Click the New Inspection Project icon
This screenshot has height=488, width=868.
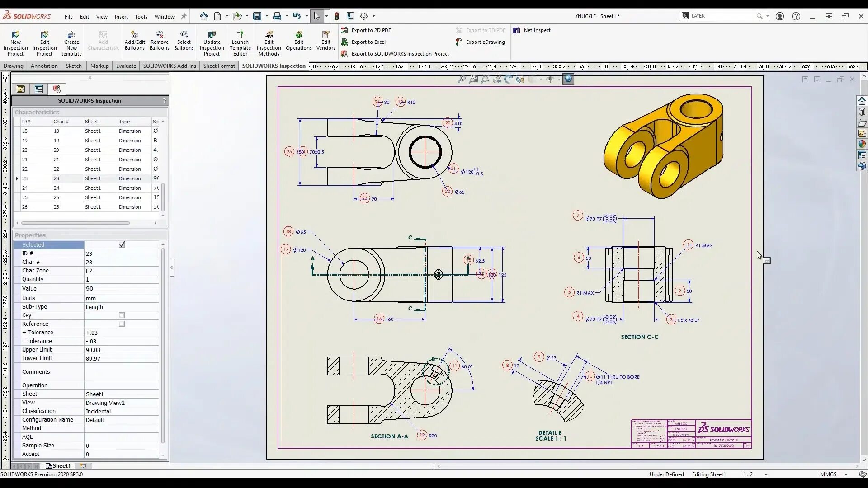tap(15, 35)
